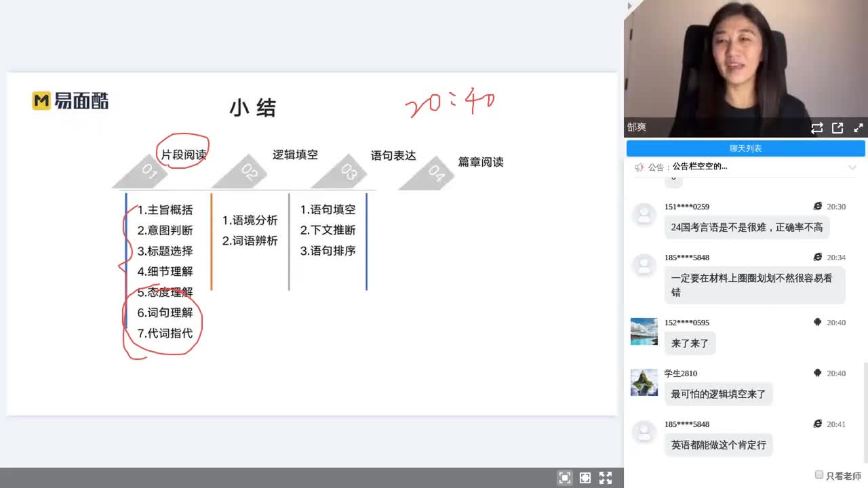Expand teacher video to fullscreen
The height and width of the screenshot is (488, 868).
click(858, 128)
